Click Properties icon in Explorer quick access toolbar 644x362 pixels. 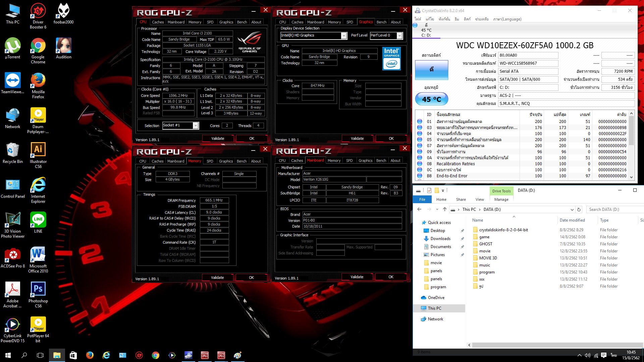(x=429, y=190)
